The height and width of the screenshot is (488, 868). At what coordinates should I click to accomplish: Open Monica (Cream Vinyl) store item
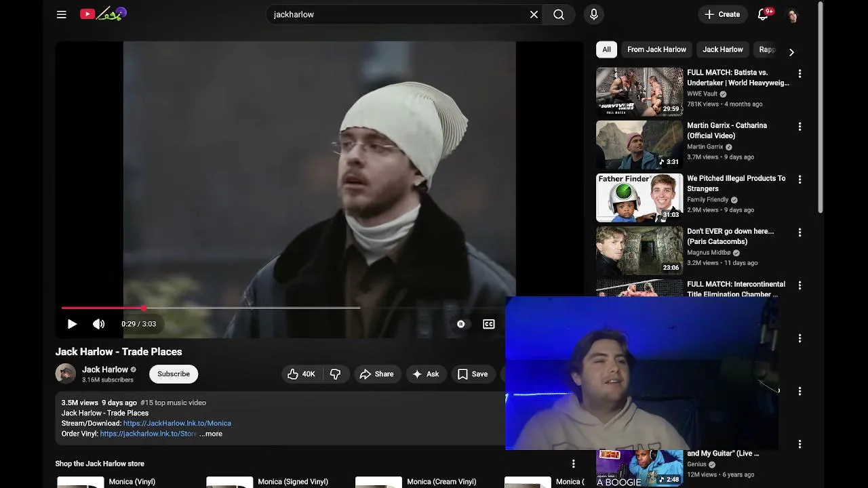point(441,482)
